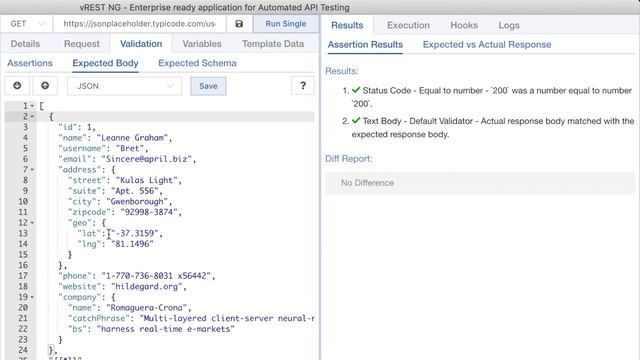Click the "Results:" heading
The height and width of the screenshot is (360, 640).
[342, 71]
